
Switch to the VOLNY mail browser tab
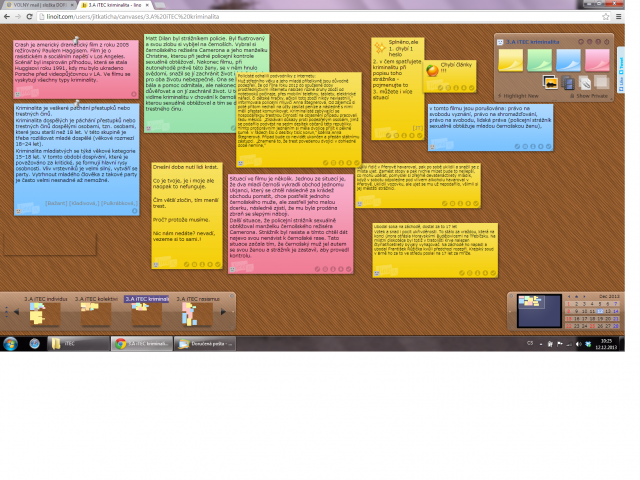coord(40,5)
